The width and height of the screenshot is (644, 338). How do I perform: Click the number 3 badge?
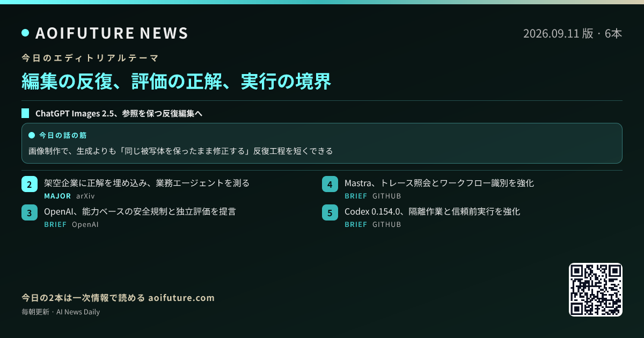[29, 212]
